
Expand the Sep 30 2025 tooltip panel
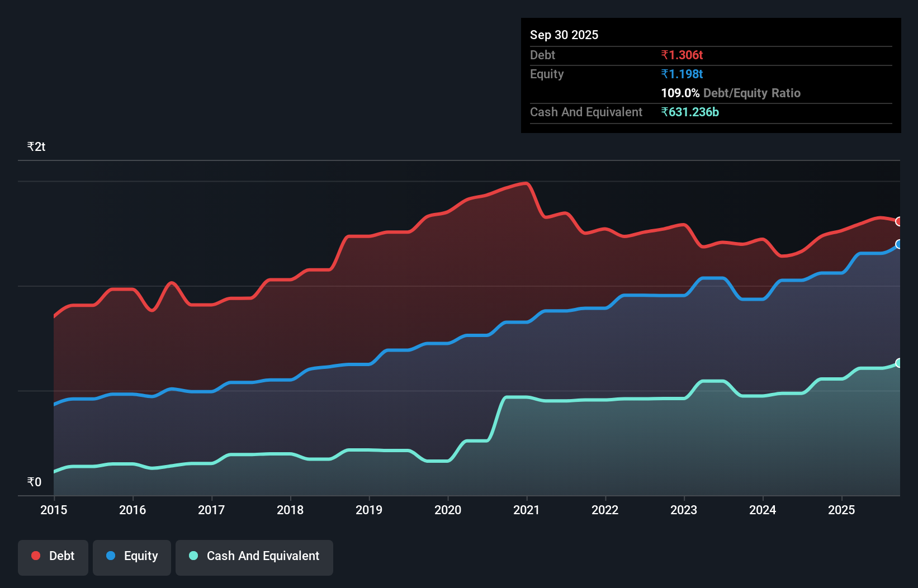(564, 35)
